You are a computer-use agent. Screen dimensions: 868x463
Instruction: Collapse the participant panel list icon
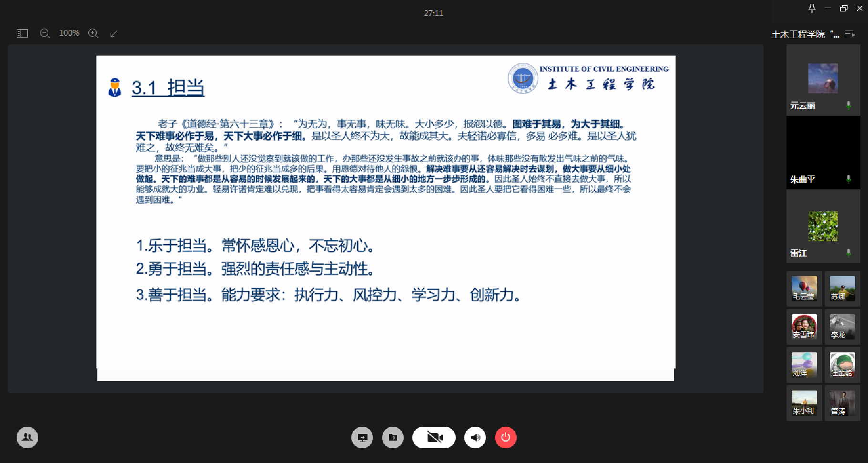[850, 34]
